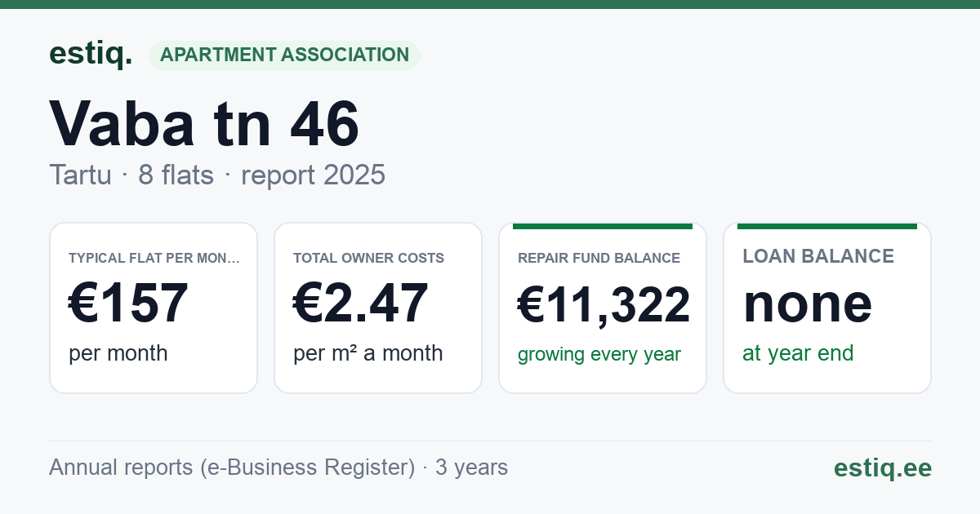This screenshot has height=514, width=980.
Task: Click the 'growing every year' text
Action: 599,355
